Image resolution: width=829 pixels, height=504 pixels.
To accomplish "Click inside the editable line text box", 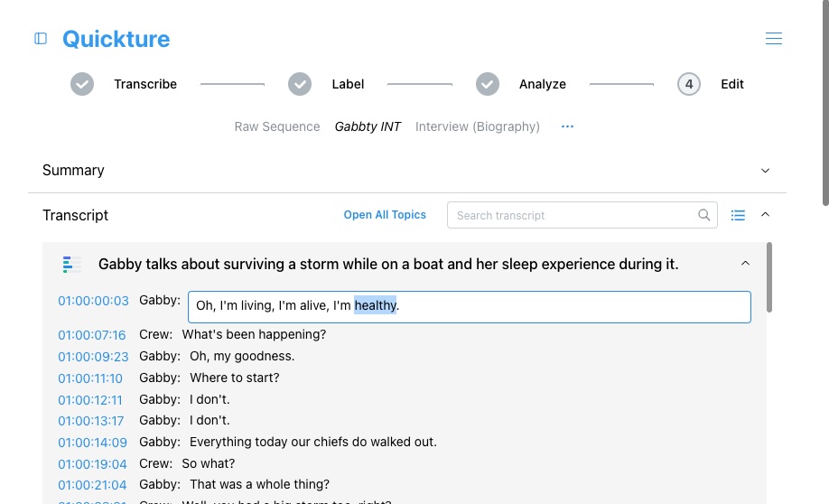I will (470, 307).
